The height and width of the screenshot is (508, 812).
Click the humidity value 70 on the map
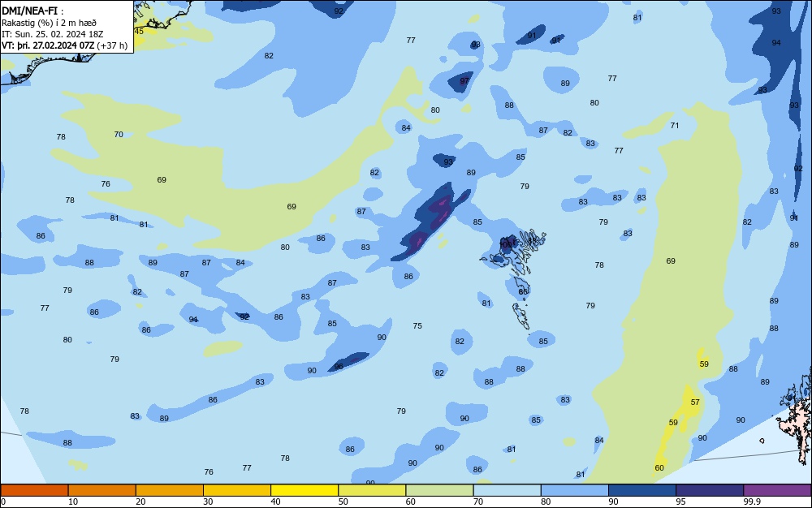119,134
